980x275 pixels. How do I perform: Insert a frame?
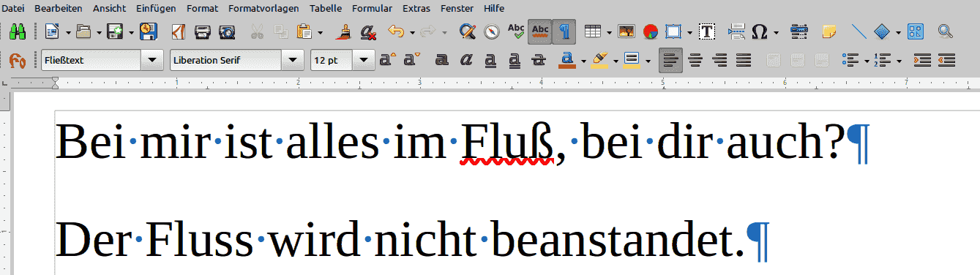coord(674,31)
